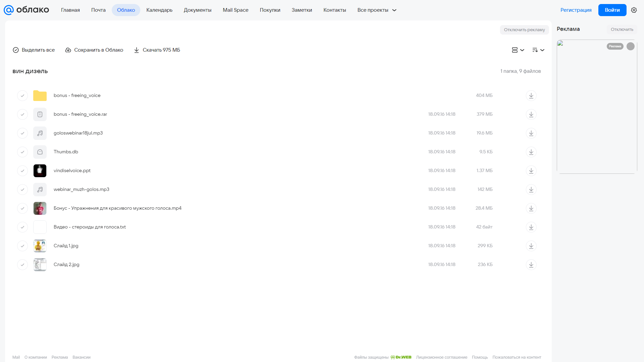This screenshot has height=362, width=644.
Task: Expand the view mode dropdown
Action: (518, 50)
